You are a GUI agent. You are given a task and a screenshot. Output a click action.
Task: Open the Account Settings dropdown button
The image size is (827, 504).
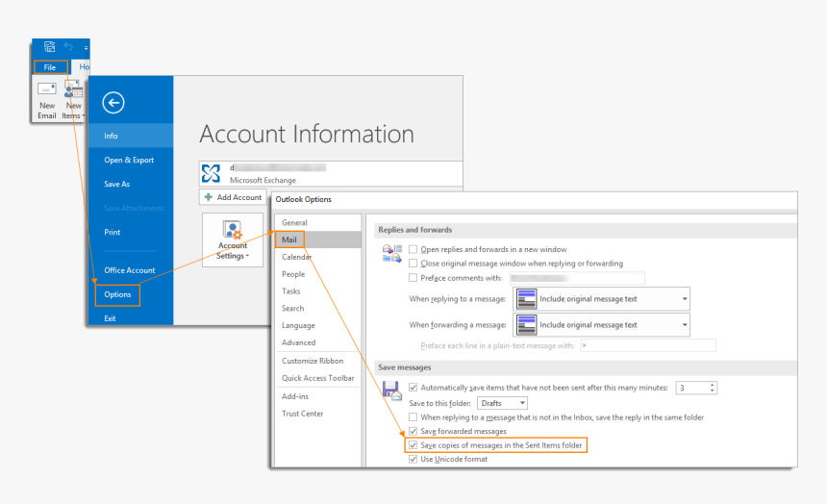coord(233,240)
